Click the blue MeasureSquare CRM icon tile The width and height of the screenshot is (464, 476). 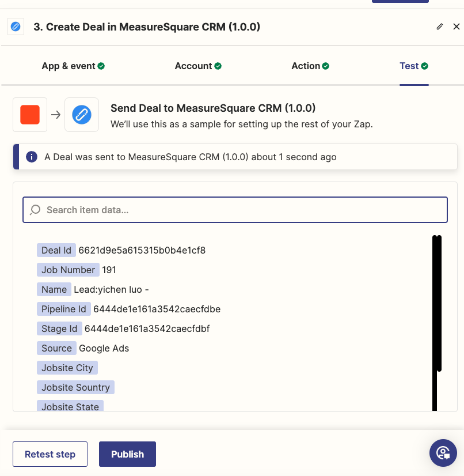pos(82,115)
